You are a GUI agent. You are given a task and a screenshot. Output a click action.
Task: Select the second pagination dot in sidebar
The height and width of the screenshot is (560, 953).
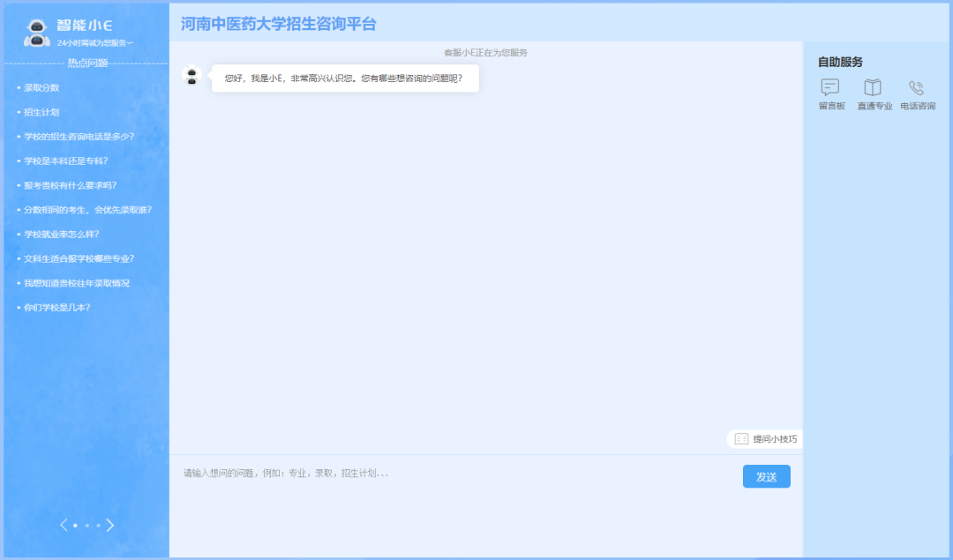click(x=86, y=526)
